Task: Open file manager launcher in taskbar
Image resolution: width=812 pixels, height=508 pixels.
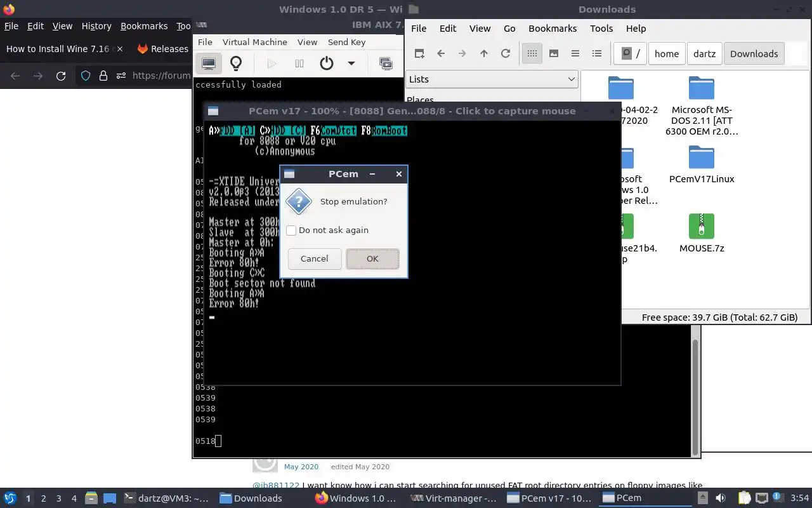Action: (x=91, y=498)
